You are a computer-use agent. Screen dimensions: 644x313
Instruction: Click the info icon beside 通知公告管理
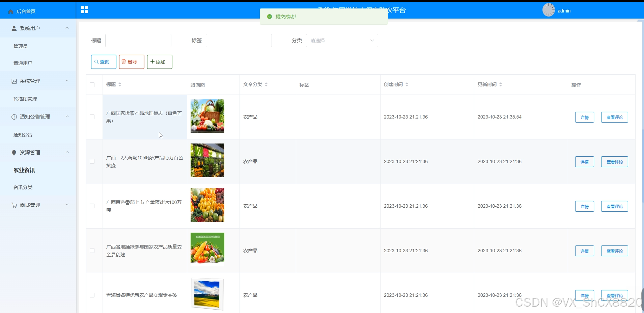click(14, 117)
